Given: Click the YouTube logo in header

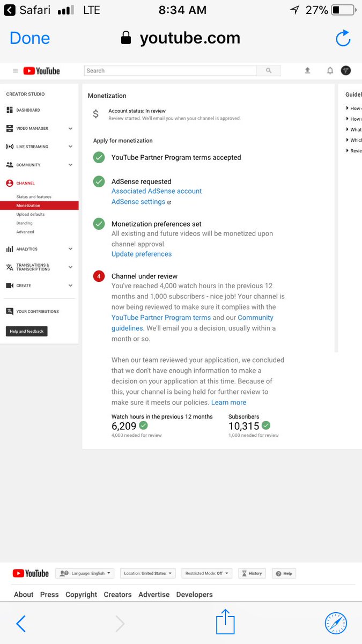Looking at the screenshot, I should (41, 71).
